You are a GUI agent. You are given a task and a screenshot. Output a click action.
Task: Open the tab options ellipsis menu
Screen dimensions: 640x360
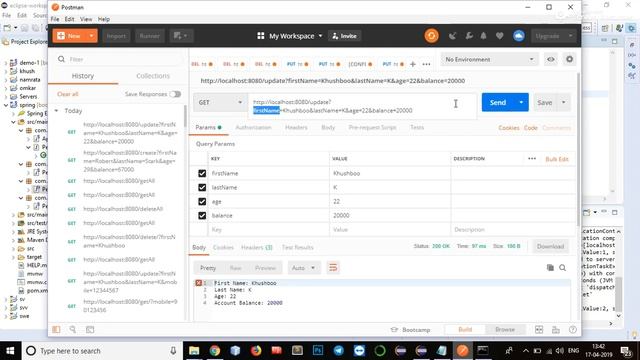pyautogui.click(x=426, y=64)
